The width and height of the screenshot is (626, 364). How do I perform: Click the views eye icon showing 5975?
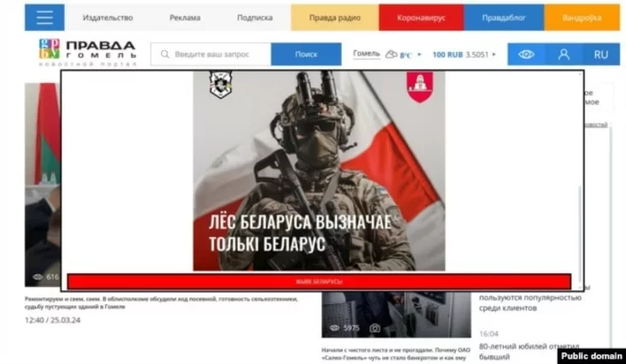(334, 327)
